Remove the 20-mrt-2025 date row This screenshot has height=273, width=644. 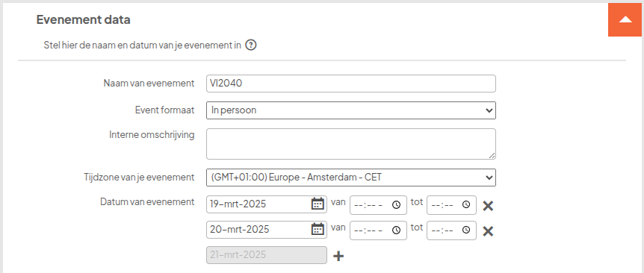pos(488,231)
